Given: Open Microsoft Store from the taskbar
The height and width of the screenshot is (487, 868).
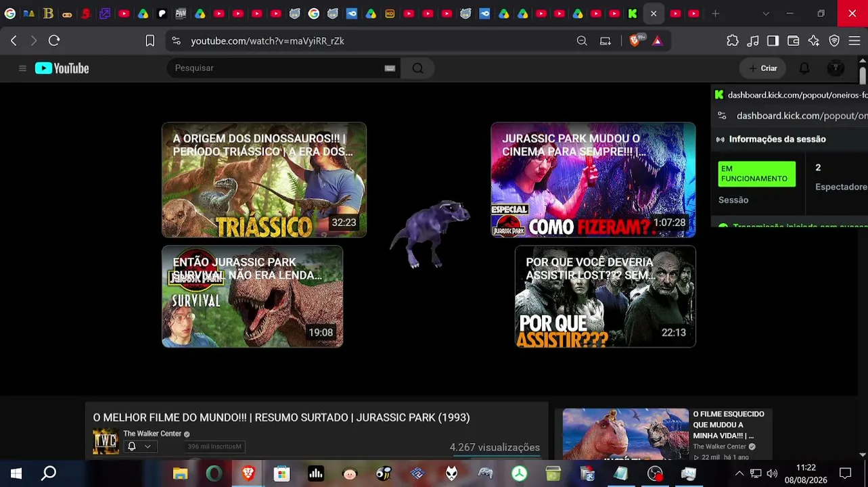Looking at the screenshot, I should point(281,473).
